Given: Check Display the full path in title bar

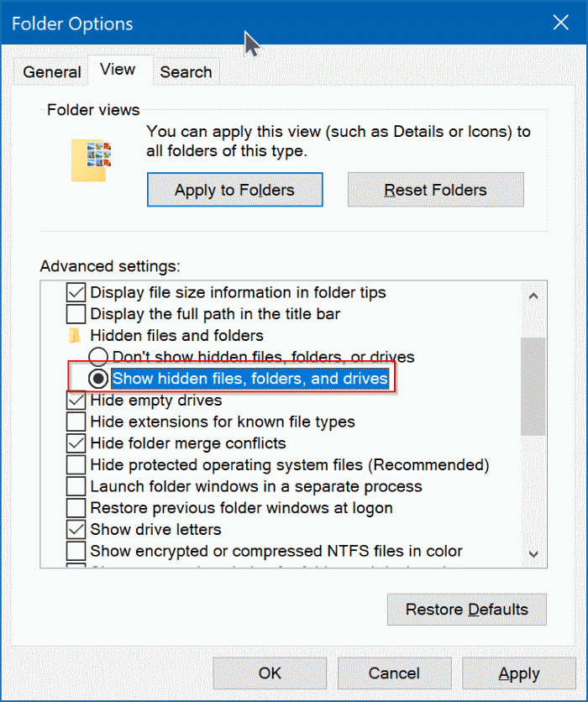Looking at the screenshot, I should point(76,314).
